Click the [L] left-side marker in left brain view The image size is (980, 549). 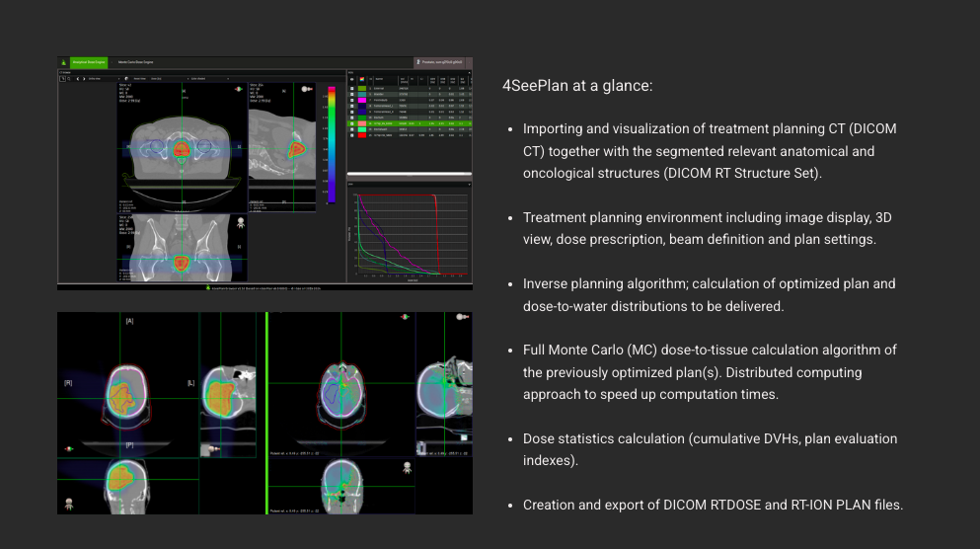[191, 383]
